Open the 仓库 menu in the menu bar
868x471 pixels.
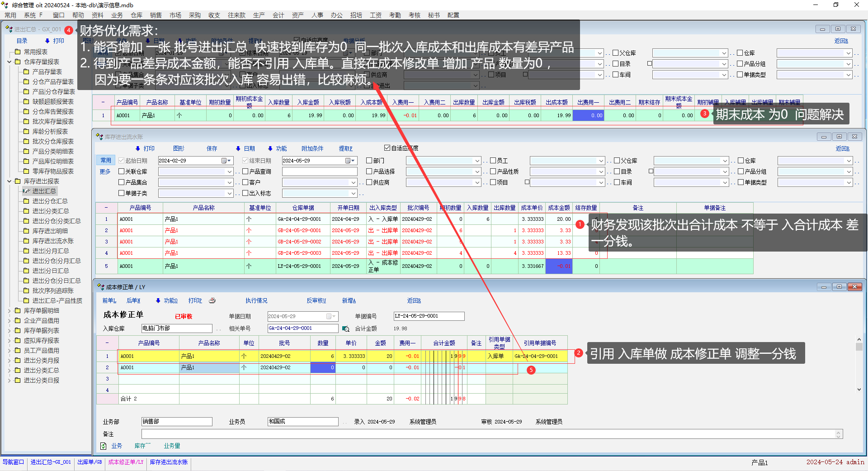137,15
